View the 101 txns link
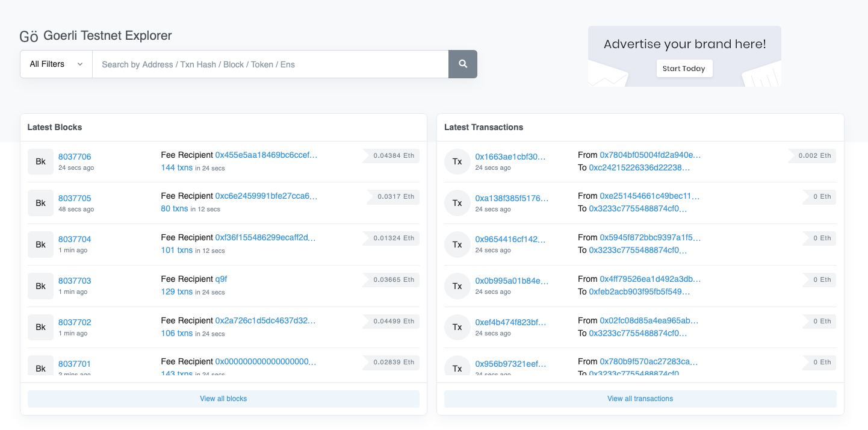 (177, 250)
